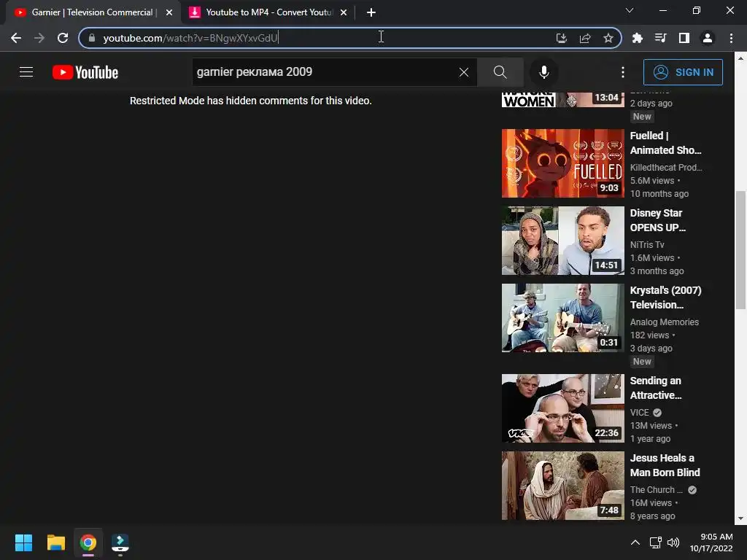Go to YouTube home via logo
This screenshot has width=747, height=560.
[x=85, y=72]
